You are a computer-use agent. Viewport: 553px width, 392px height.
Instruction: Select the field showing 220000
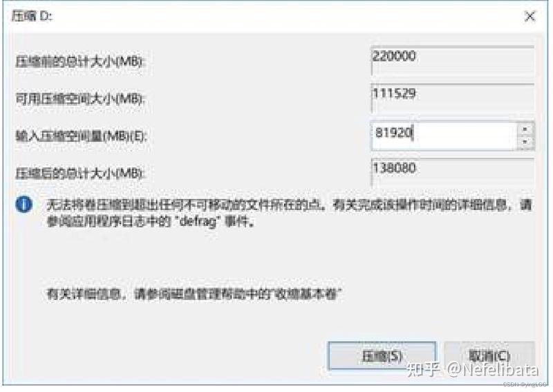point(453,61)
